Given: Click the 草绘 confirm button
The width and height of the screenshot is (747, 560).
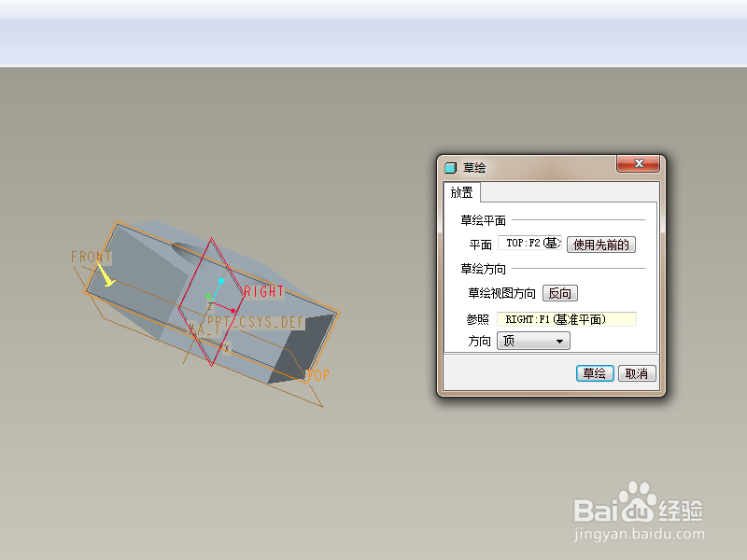Looking at the screenshot, I should 595,373.
